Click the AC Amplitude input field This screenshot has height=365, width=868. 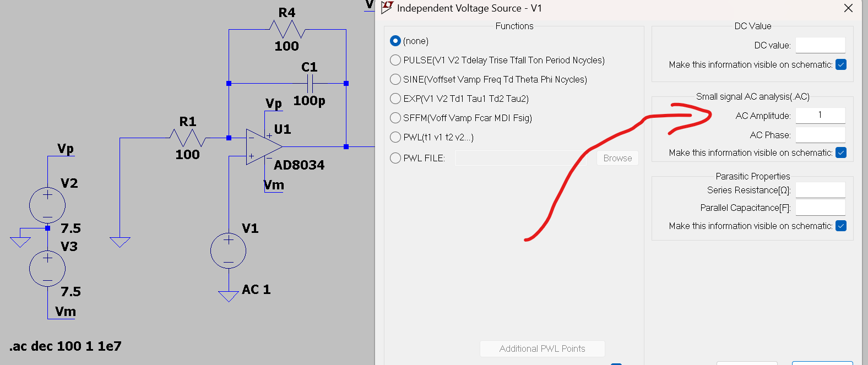click(820, 115)
